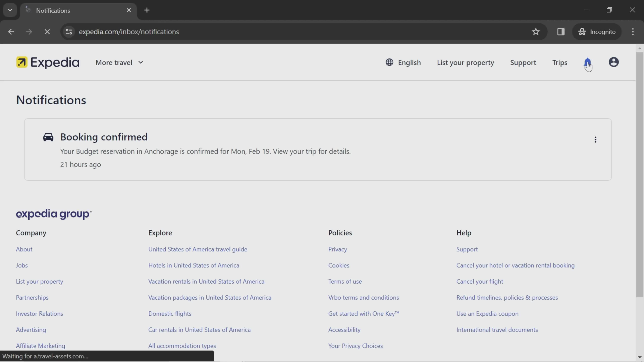Open the Booking confirmed notification

(x=318, y=149)
